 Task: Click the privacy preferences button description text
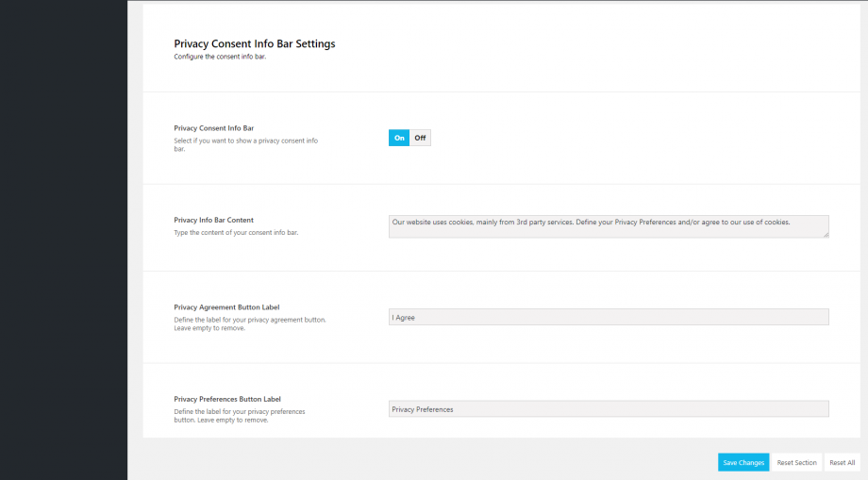[x=239, y=415]
